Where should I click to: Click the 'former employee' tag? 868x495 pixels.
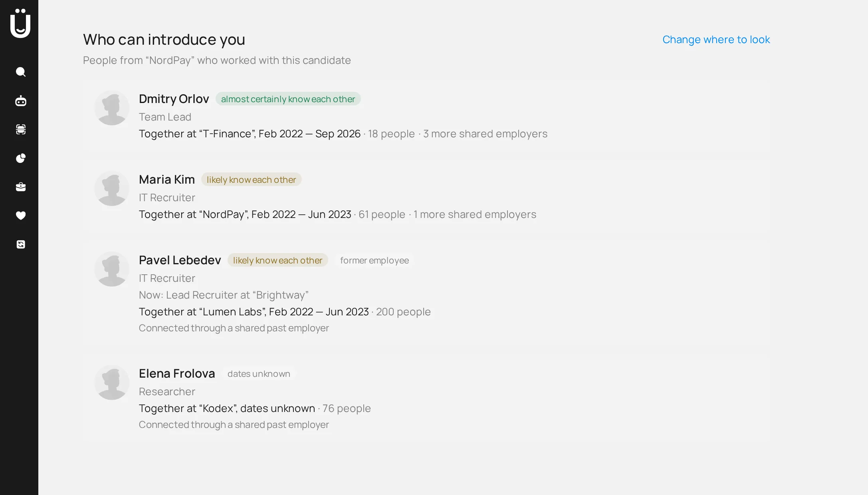click(x=374, y=260)
